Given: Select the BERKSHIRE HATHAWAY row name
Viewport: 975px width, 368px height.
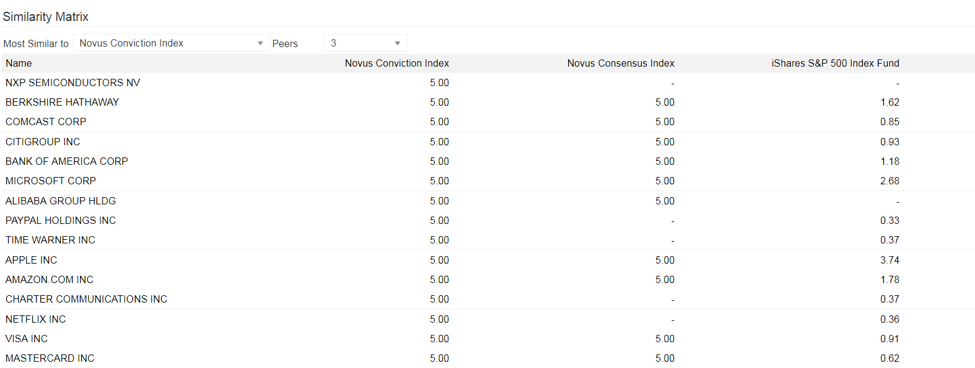Looking at the screenshot, I should click(62, 102).
